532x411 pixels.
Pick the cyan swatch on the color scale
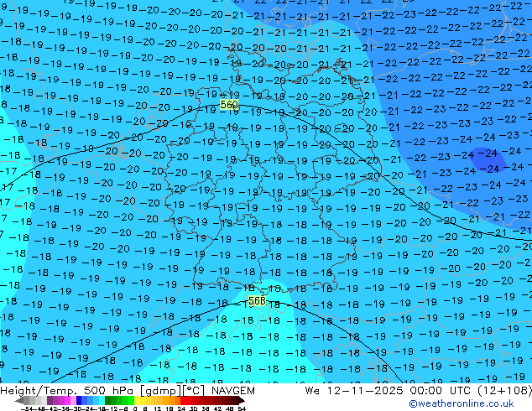coord(102,400)
